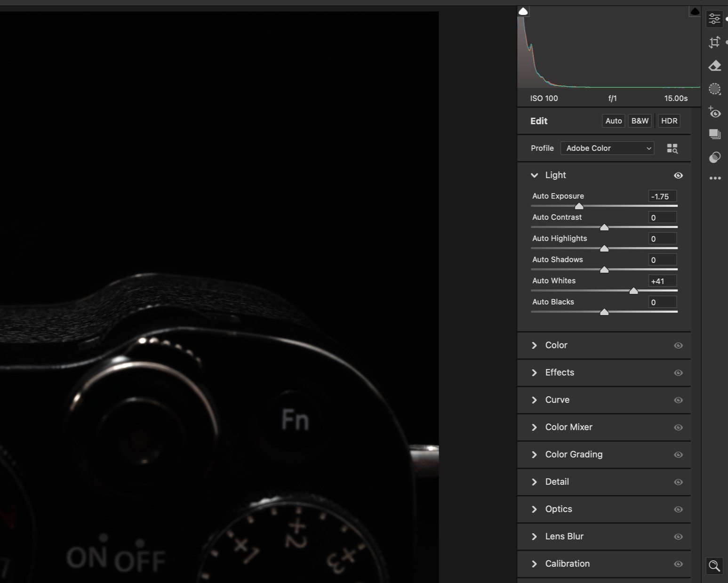
Task: Toggle visibility of Light panel edits
Action: point(678,175)
